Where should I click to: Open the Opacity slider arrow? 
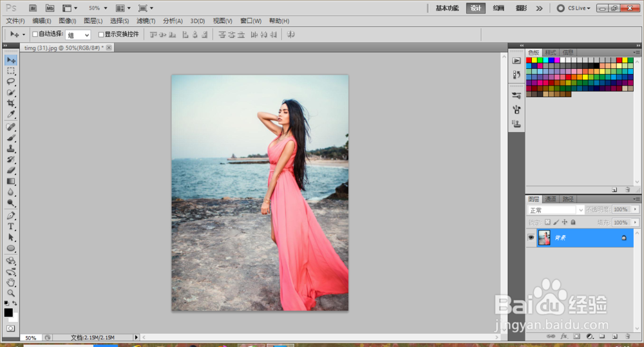(636, 209)
